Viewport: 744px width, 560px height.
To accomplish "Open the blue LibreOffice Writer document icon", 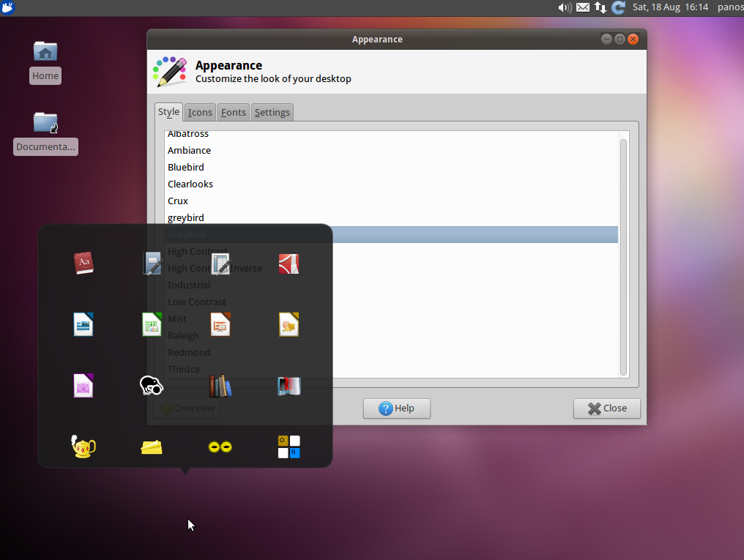I will click(83, 325).
